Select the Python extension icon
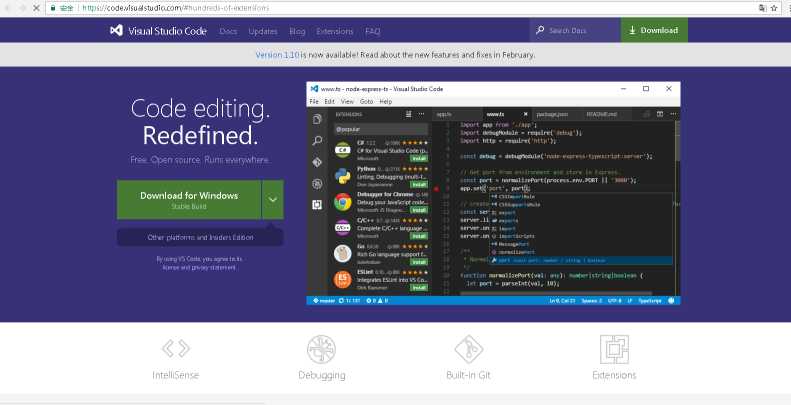Image resolution: width=791 pixels, height=405 pixels. tap(343, 176)
